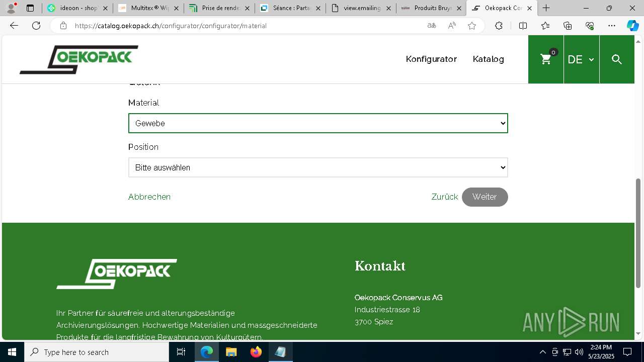
Task: Open Copilot sidebar icon
Action: click(x=632, y=26)
